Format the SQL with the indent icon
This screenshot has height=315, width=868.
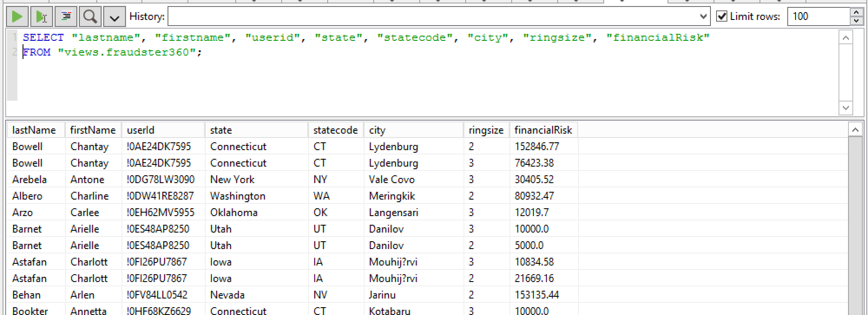click(66, 17)
